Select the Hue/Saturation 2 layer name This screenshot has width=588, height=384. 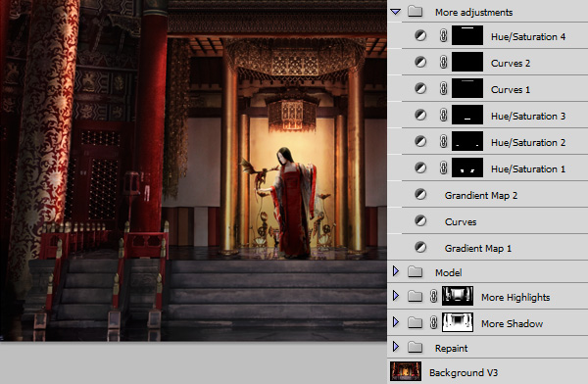[x=528, y=143]
